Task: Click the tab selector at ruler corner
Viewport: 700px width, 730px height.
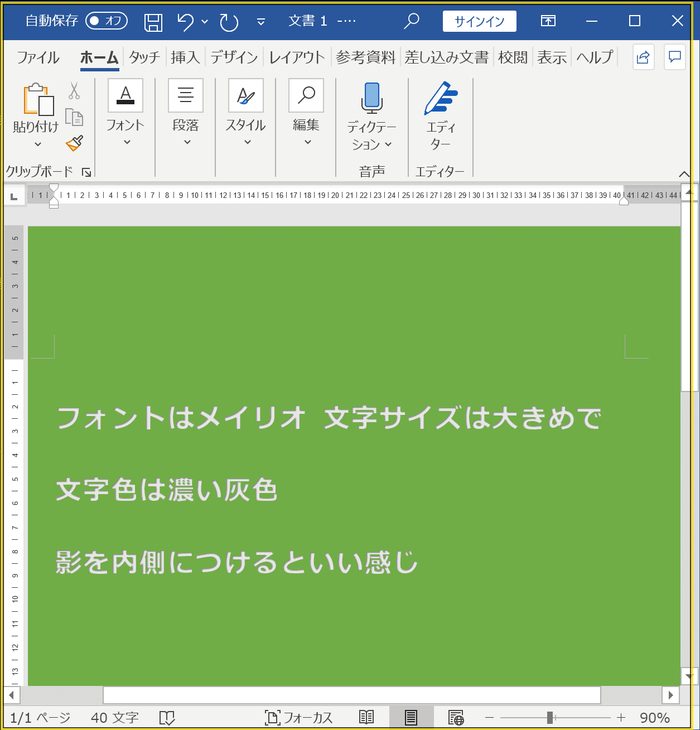Action: pos(15,196)
